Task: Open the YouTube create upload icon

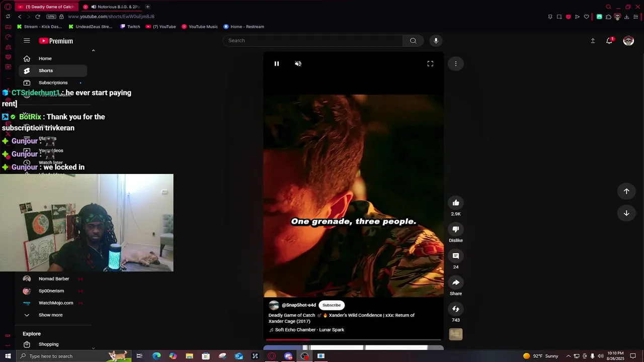Action: pyautogui.click(x=593, y=41)
